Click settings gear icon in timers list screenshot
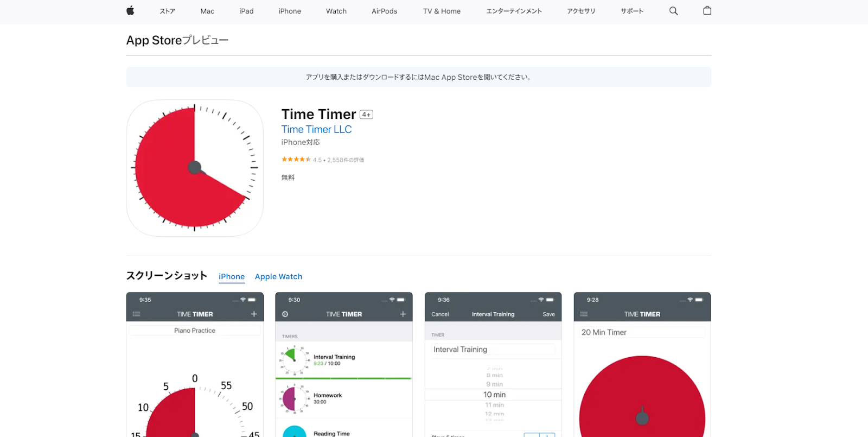The width and height of the screenshot is (868, 437). coord(285,314)
